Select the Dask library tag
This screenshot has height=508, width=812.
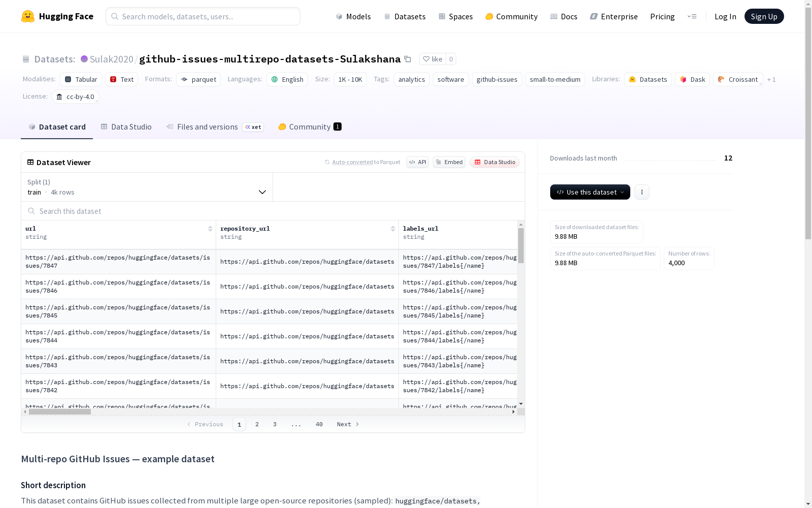click(x=692, y=79)
